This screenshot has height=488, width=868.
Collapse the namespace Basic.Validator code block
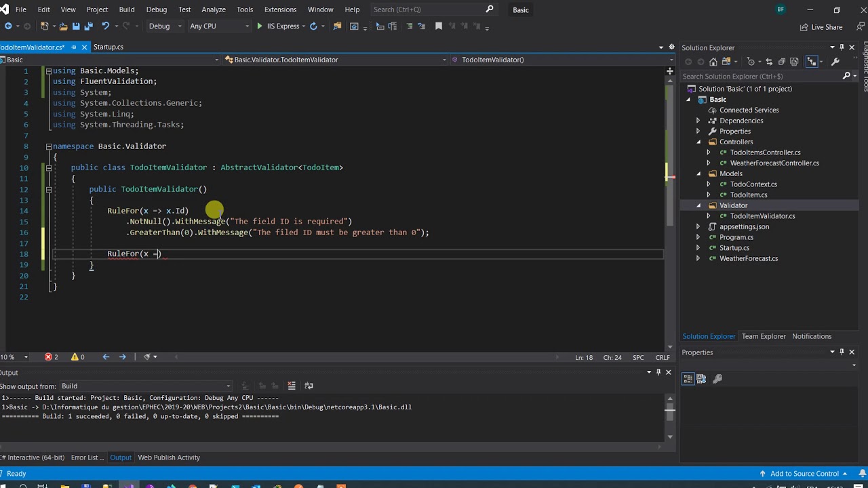(49, 146)
